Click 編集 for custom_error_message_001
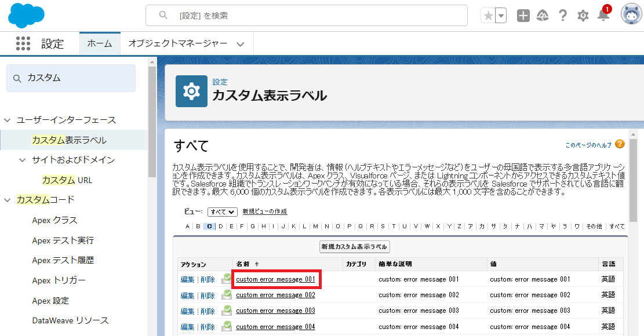Screen dimensions: 644x336 (x=187, y=279)
